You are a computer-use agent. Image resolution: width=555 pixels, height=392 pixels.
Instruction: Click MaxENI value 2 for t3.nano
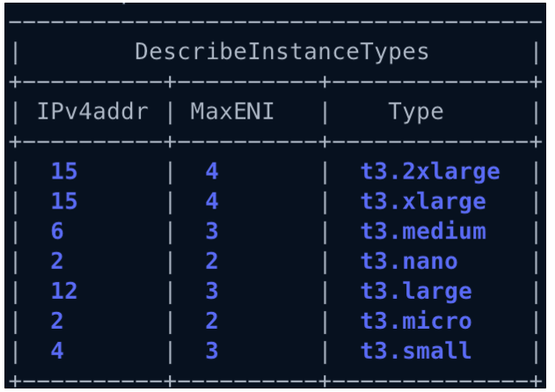(x=212, y=261)
